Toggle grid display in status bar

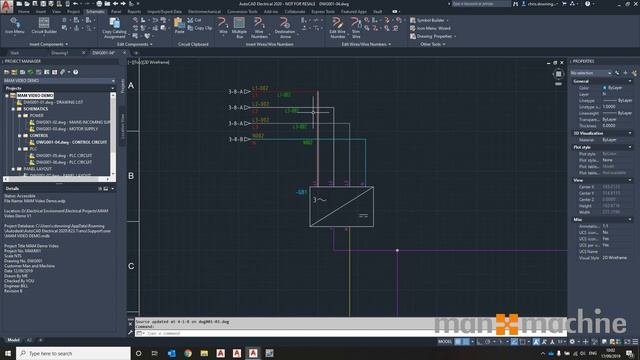coord(458,342)
